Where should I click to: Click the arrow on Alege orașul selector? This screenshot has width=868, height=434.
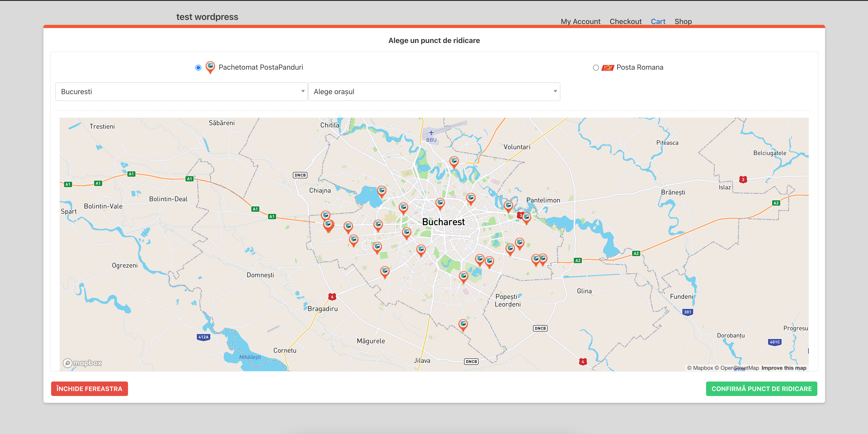555,91
